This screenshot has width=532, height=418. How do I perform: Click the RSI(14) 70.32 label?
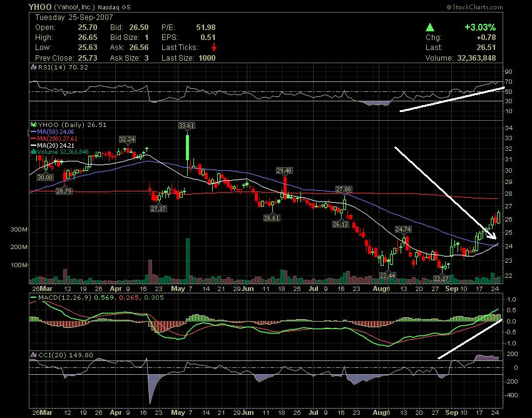click(x=63, y=67)
